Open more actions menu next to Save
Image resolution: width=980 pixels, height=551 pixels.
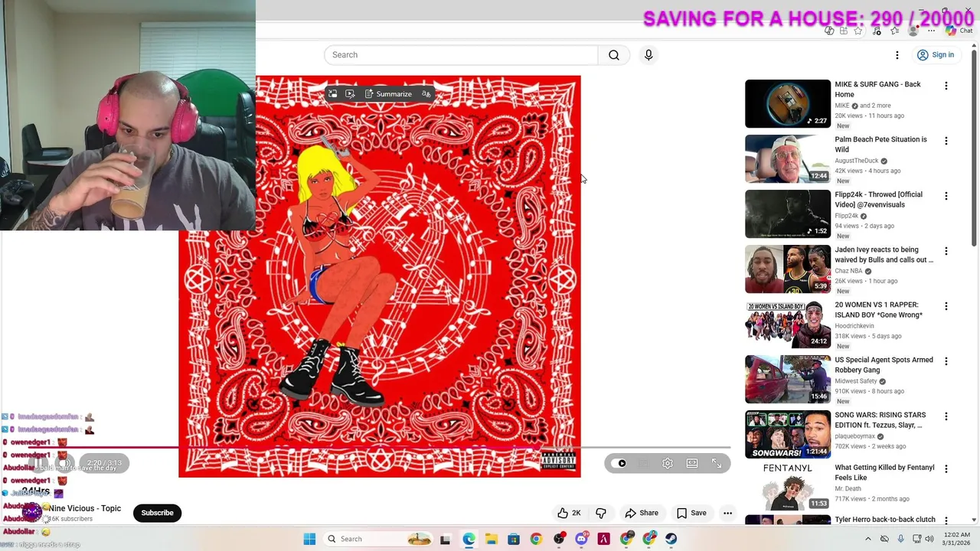(728, 514)
